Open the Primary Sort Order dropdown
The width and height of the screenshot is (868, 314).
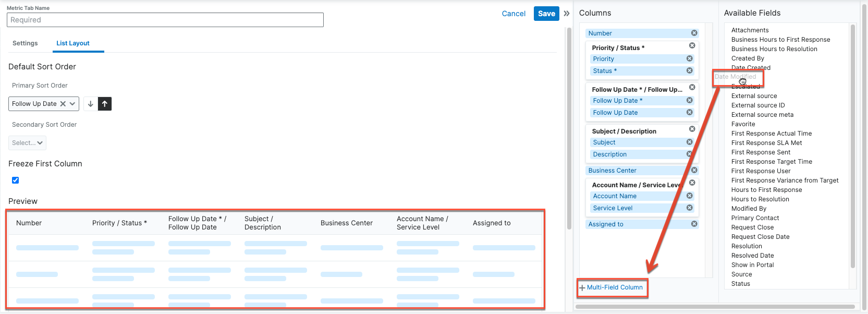pos(72,104)
